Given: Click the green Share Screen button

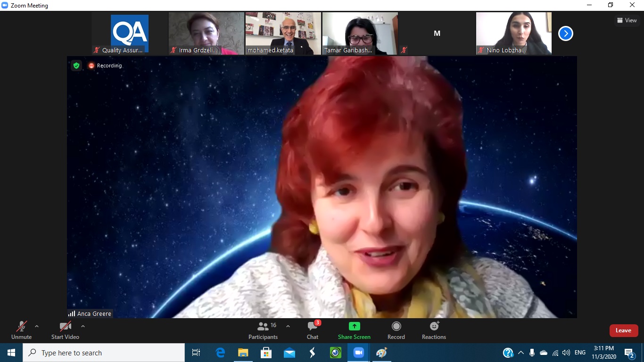Looking at the screenshot, I should (354, 330).
